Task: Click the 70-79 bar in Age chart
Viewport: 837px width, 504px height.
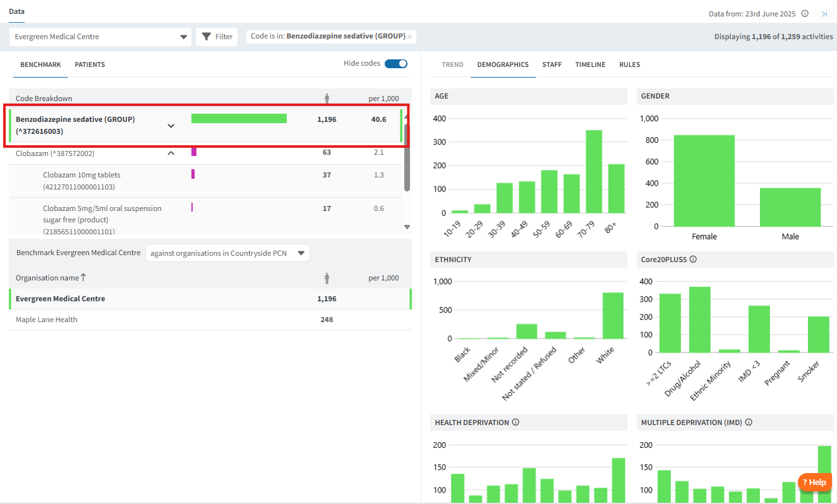Action: tap(594, 172)
